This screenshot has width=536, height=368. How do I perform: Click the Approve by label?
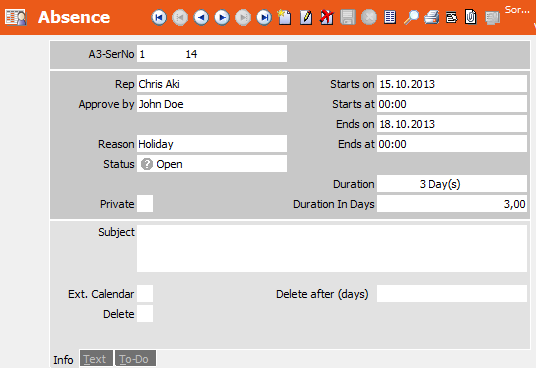(106, 104)
